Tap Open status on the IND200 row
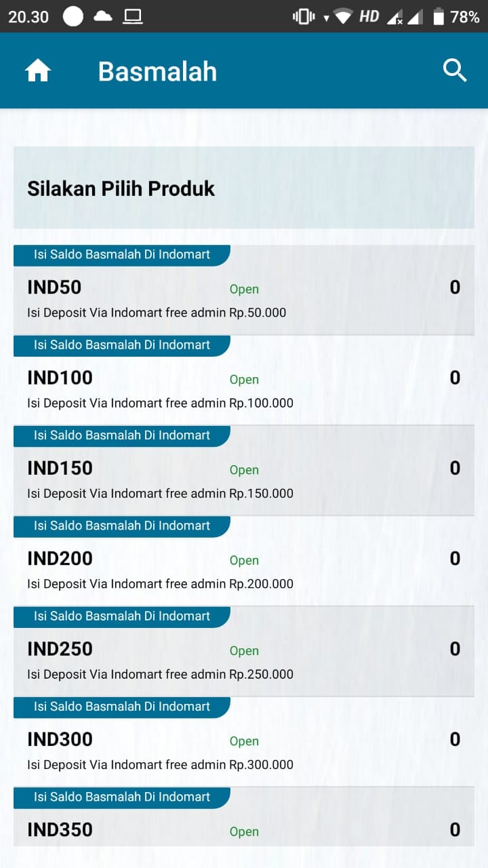The image size is (488, 868). 244,561
